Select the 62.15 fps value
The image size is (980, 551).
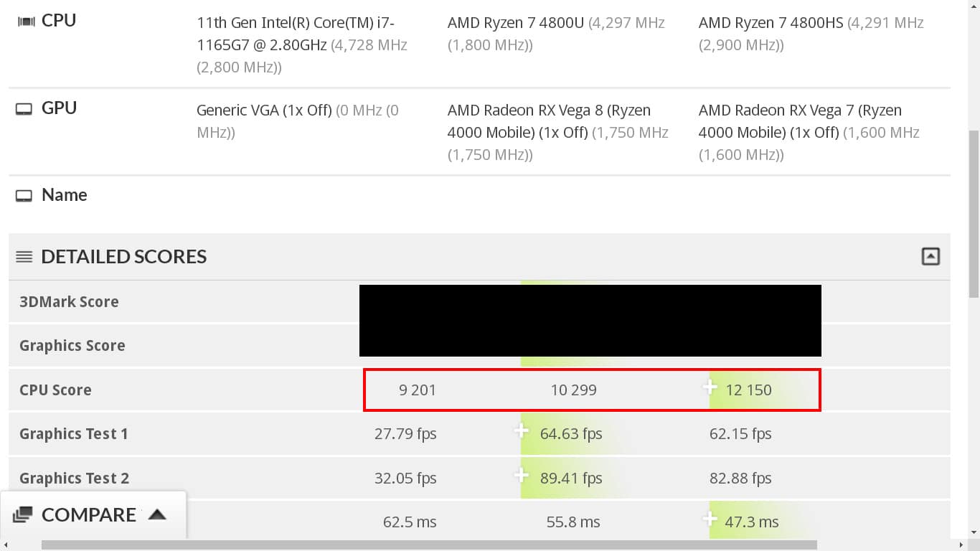click(x=740, y=434)
